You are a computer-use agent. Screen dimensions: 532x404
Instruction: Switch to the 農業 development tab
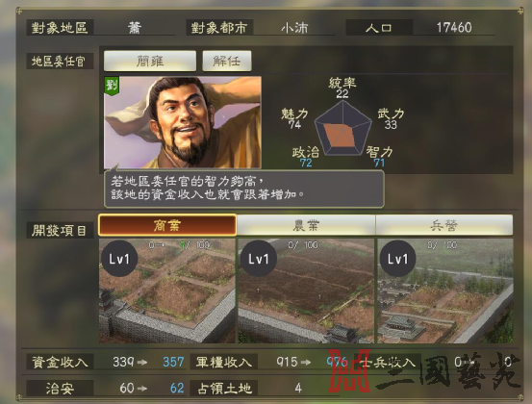pos(306,225)
